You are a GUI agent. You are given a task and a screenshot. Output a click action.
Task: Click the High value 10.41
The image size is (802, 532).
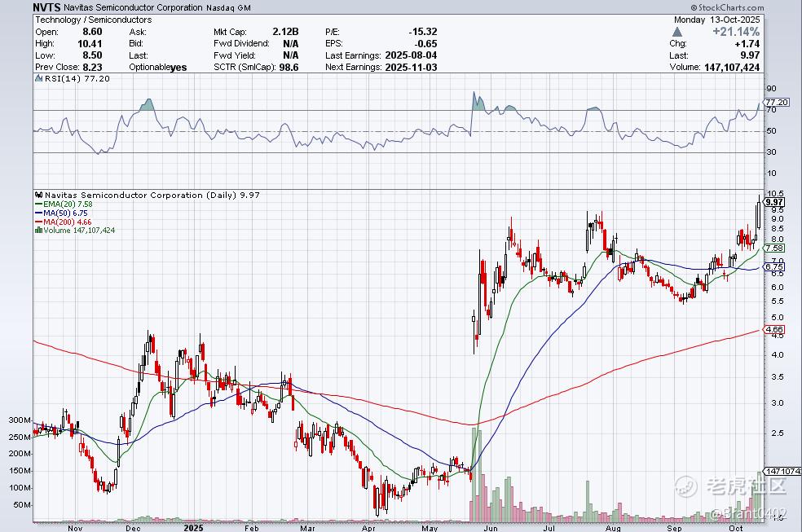tap(90, 43)
